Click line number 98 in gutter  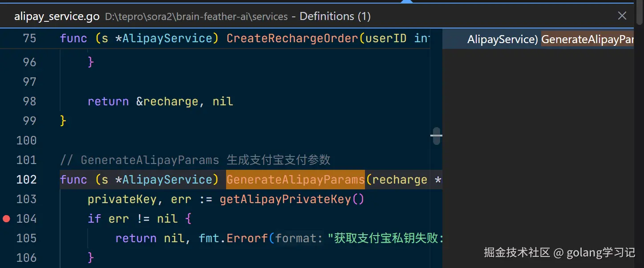click(x=29, y=101)
